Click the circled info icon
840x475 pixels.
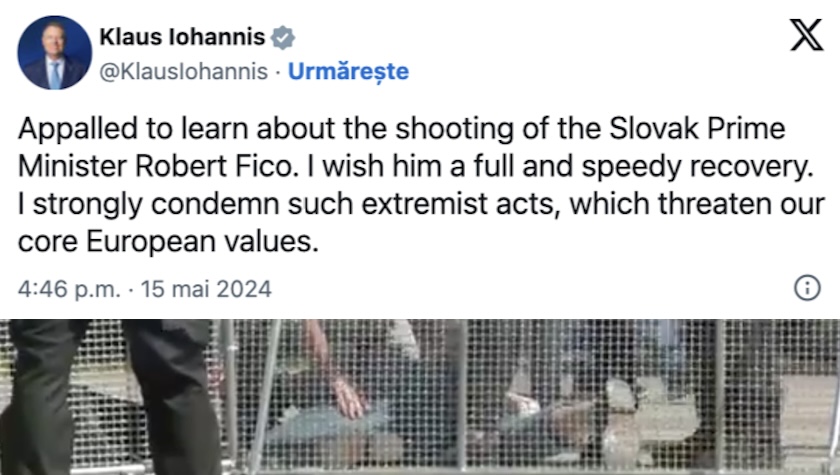click(x=807, y=288)
